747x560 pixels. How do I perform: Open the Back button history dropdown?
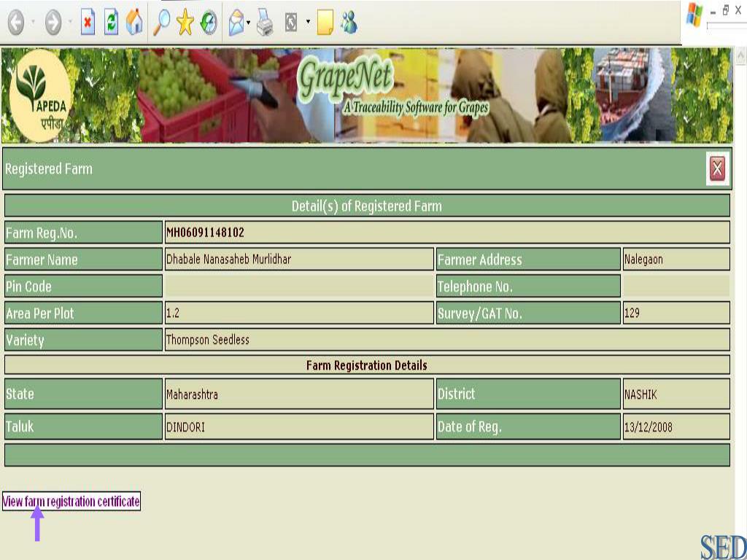tap(33, 22)
